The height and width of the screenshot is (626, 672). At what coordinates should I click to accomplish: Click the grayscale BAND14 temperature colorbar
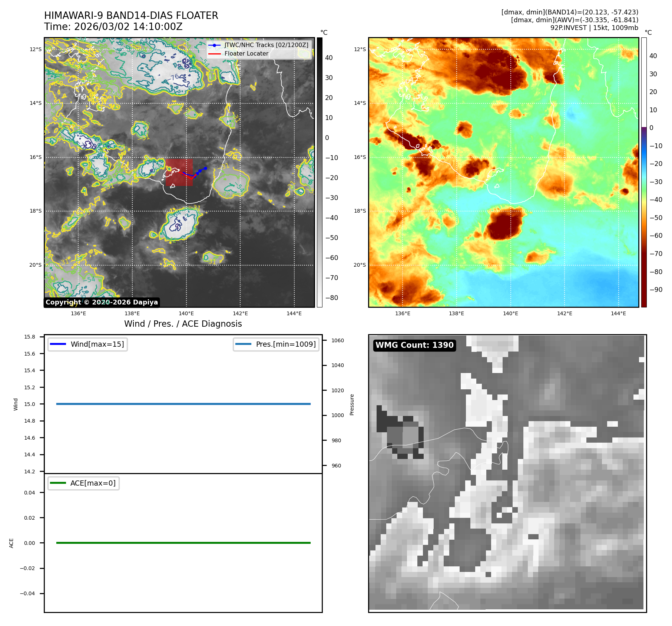point(320,172)
